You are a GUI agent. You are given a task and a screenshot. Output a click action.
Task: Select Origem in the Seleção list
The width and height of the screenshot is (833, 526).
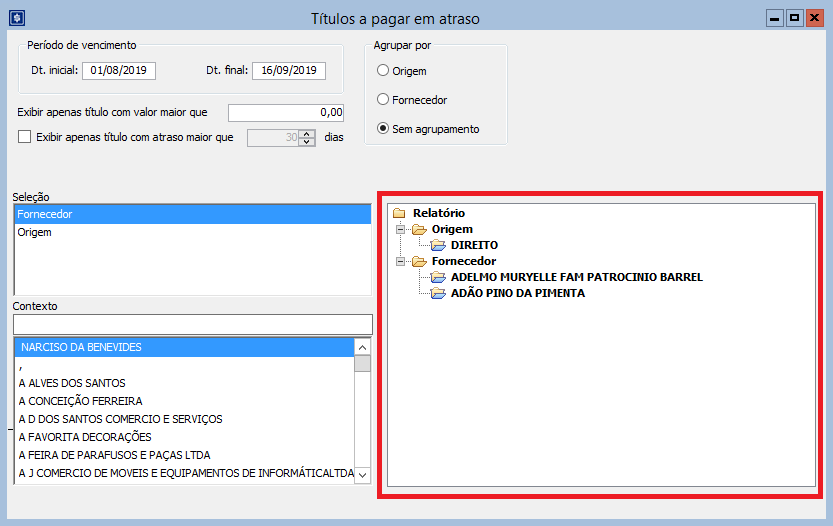click(x=34, y=232)
